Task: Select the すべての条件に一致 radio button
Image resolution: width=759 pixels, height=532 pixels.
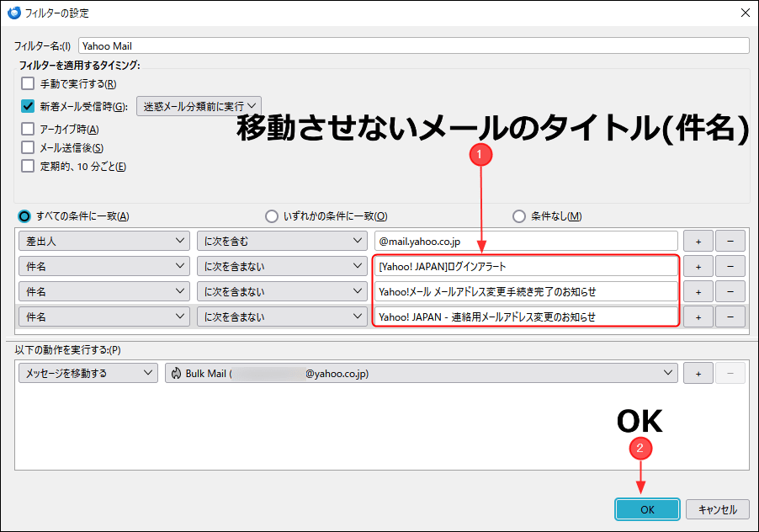Action: point(24,215)
